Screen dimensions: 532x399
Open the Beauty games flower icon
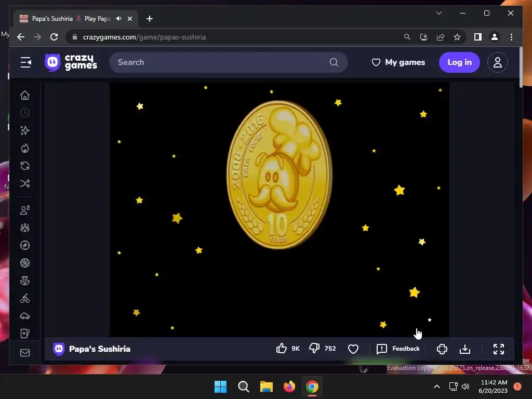click(x=25, y=281)
